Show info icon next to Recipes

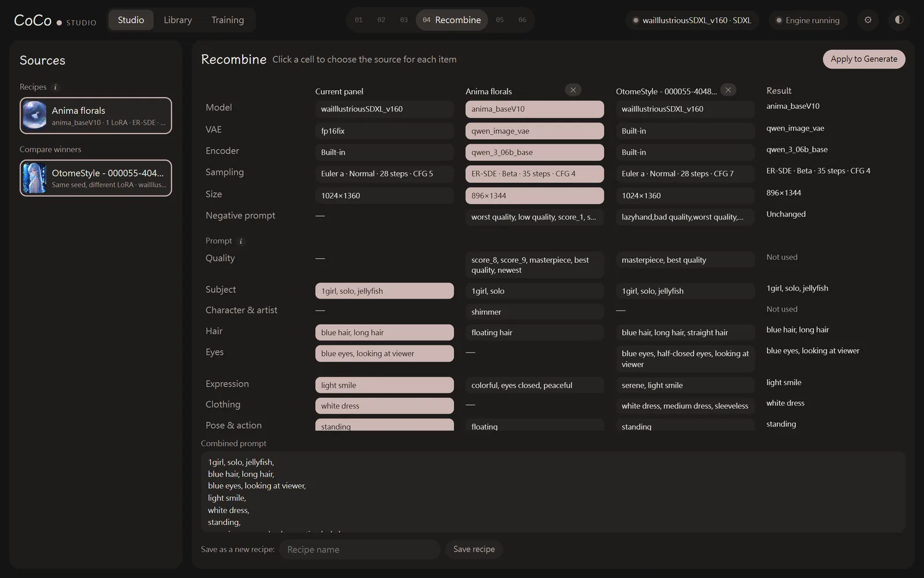[x=55, y=87]
